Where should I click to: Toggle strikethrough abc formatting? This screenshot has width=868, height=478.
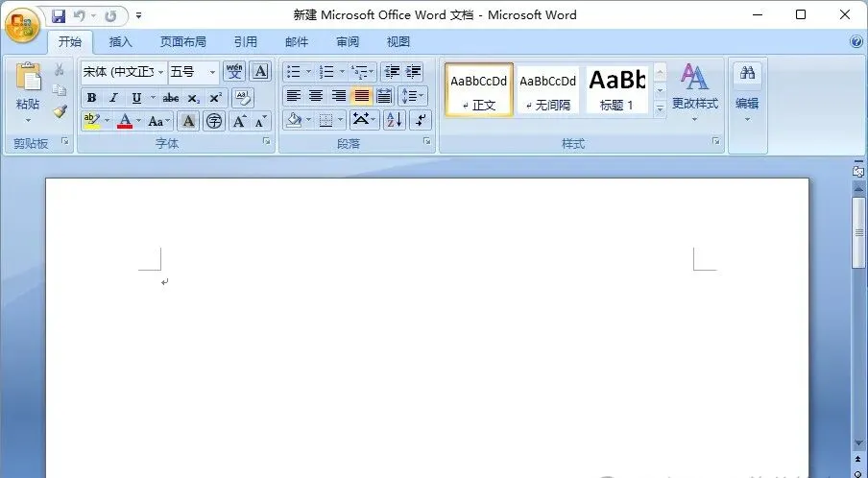coord(171,98)
